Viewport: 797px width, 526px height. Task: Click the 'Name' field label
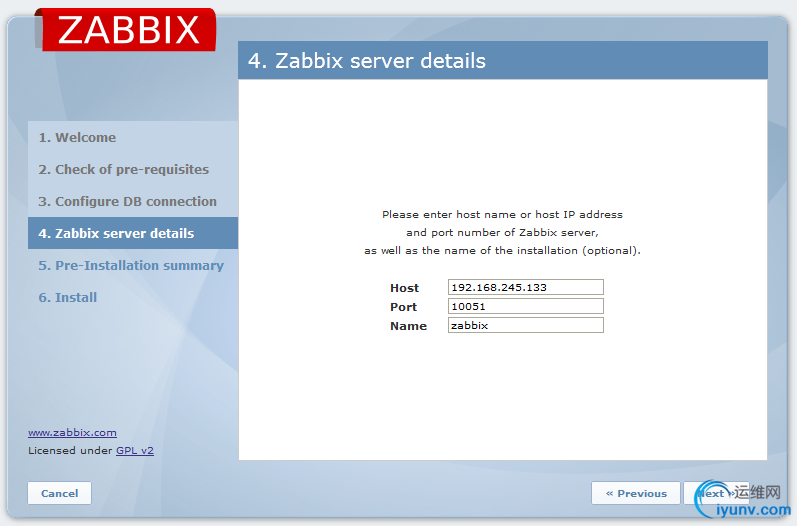tap(409, 326)
